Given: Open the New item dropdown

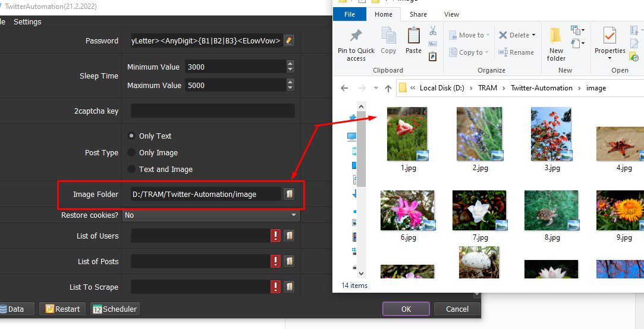Looking at the screenshot, I should (577, 30).
